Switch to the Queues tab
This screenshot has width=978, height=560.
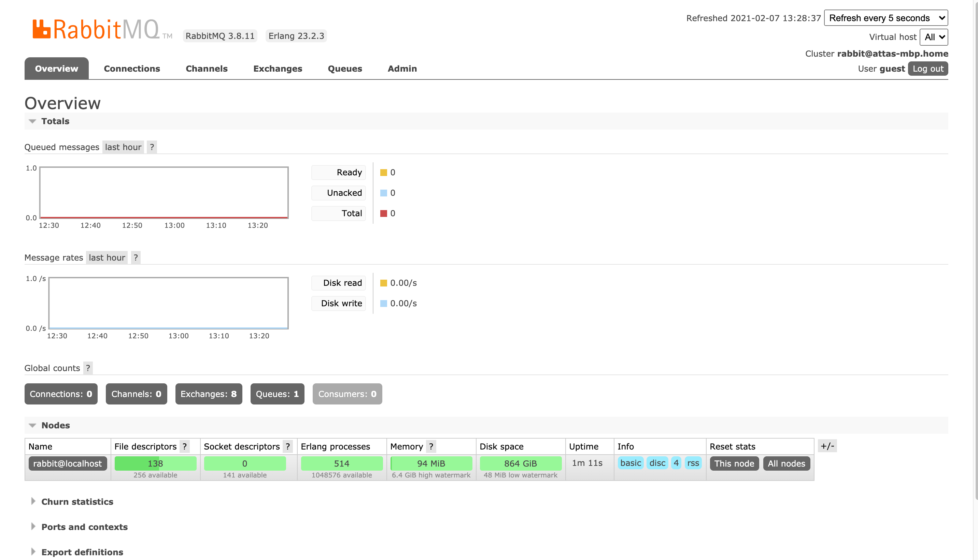click(x=344, y=69)
